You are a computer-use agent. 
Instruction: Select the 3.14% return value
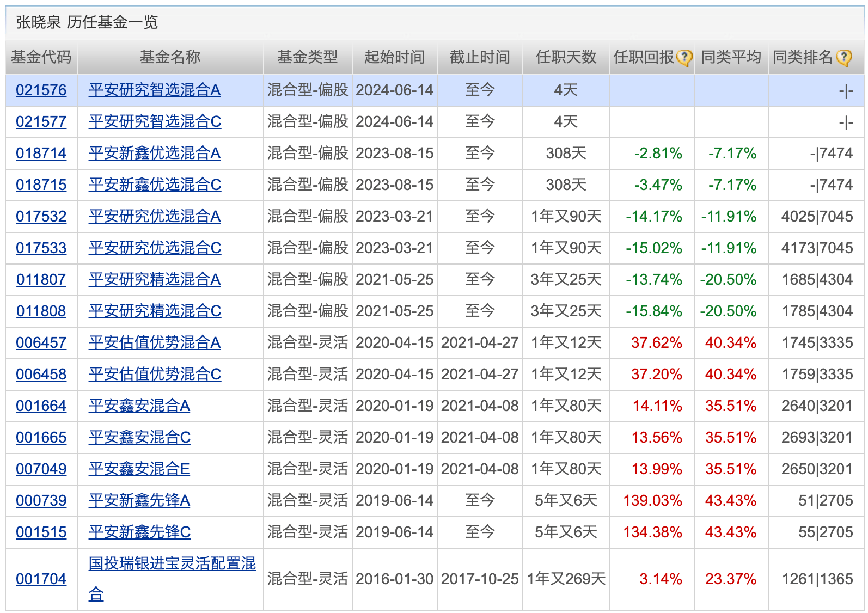(x=661, y=579)
